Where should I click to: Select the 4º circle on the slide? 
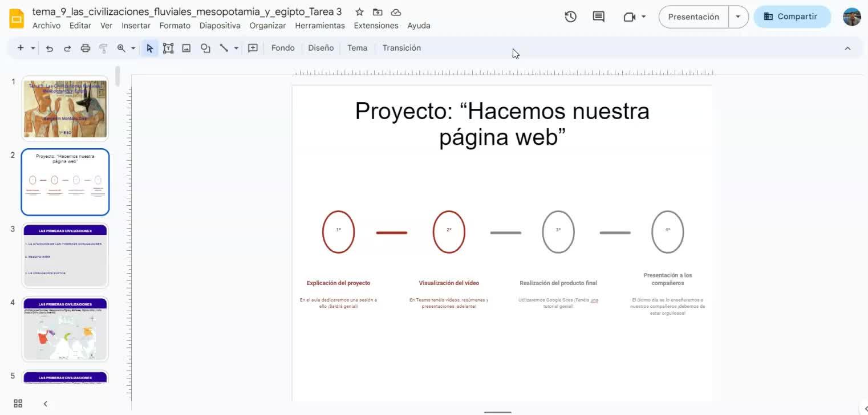pyautogui.click(x=668, y=231)
